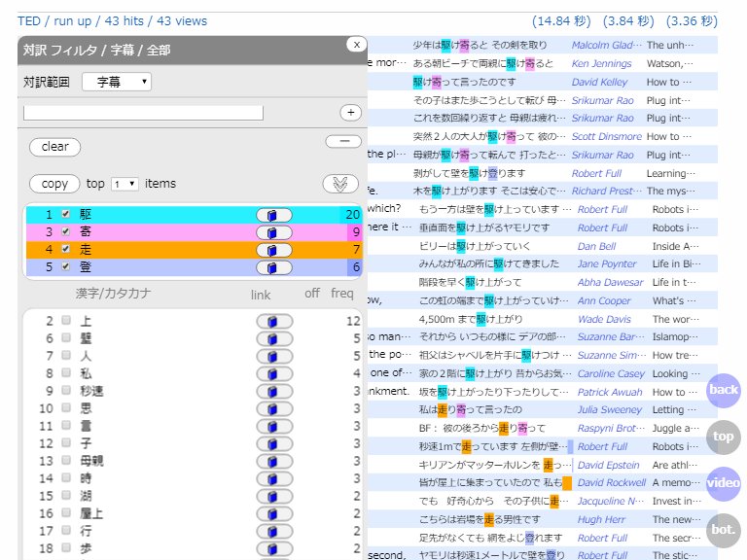Open dictionary link for 走
This screenshot has height=560, width=747.
273,250
